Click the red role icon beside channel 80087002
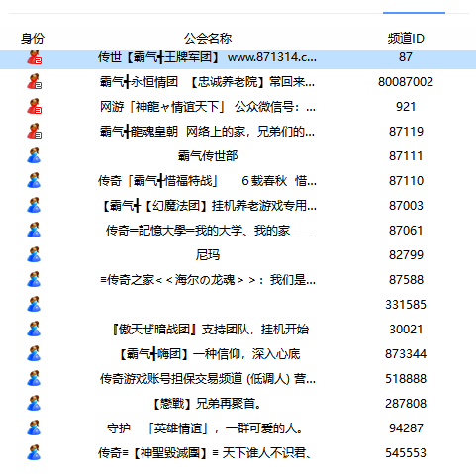The width and height of the screenshot is (476, 474). click(x=34, y=82)
